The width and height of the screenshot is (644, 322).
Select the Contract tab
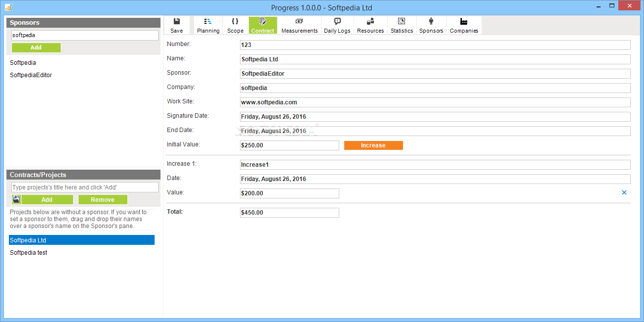coord(263,25)
